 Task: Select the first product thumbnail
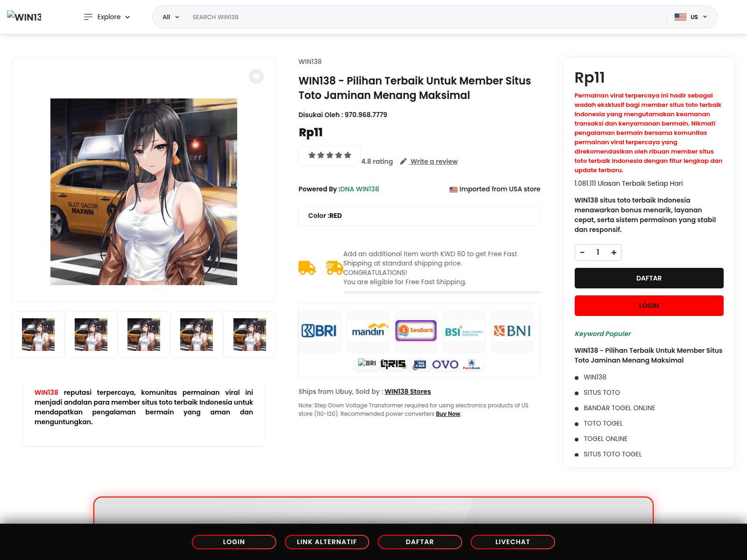[x=38, y=335]
